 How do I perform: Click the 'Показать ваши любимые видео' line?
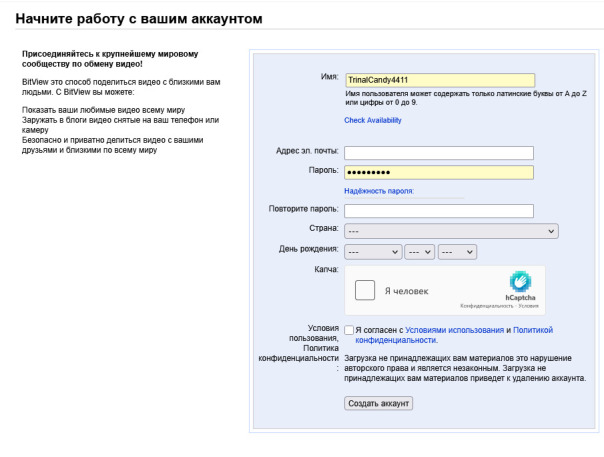(103, 110)
